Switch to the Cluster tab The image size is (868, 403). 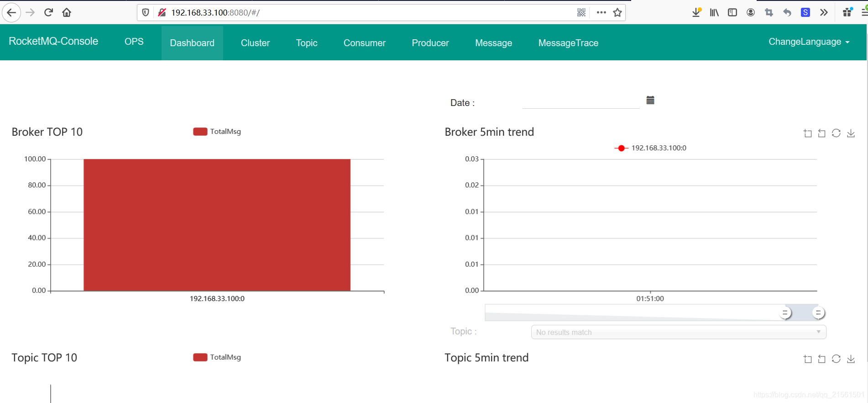click(x=255, y=43)
